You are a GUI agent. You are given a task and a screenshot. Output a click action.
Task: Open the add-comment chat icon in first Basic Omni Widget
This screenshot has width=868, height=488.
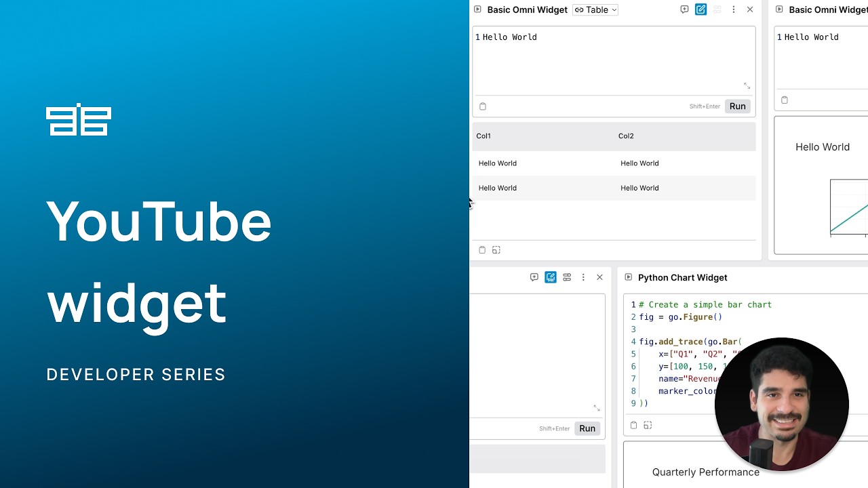684,9
